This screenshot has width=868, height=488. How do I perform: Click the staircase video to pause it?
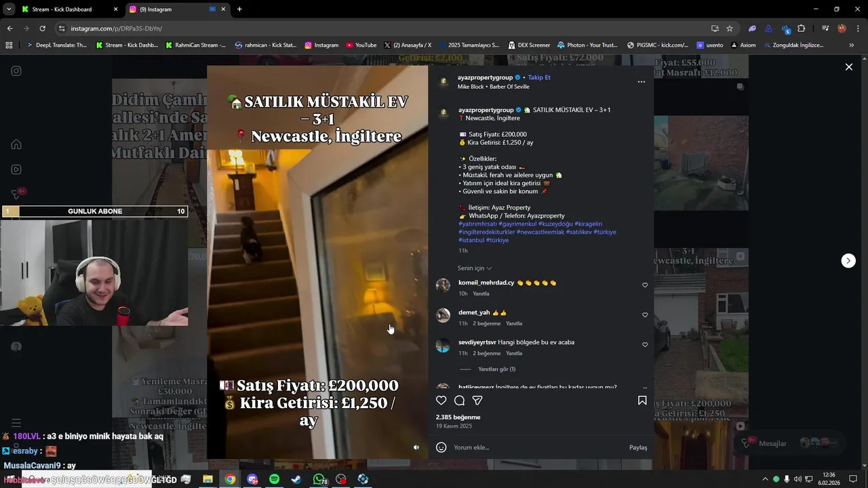[x=317, y=262]
